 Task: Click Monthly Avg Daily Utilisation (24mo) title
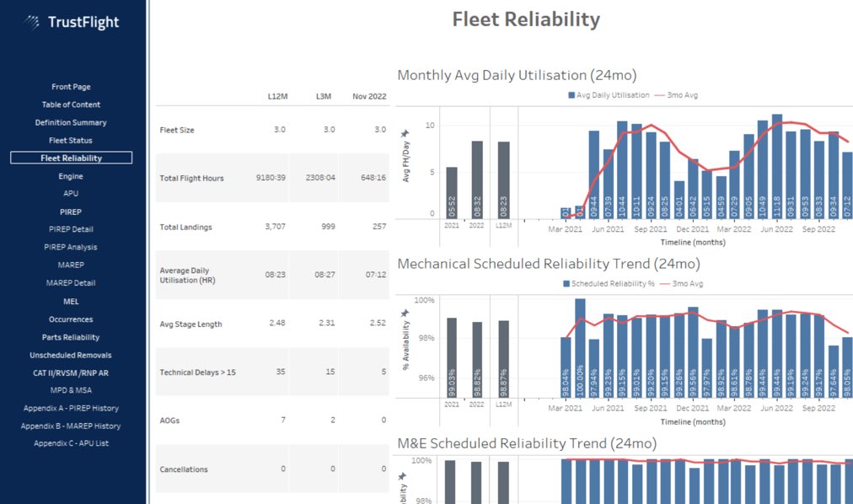(x=517, y=75)
